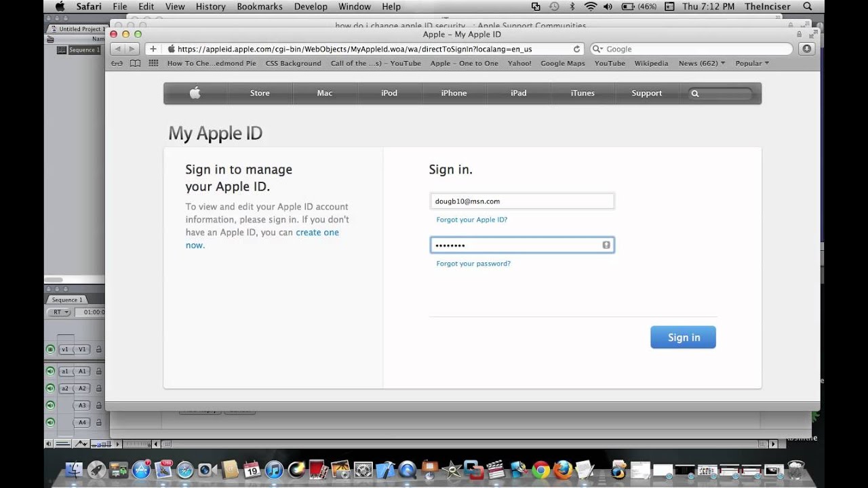Open the Wi-Fi status menu
Screen dimensions: 868x488
click(590, 7)
